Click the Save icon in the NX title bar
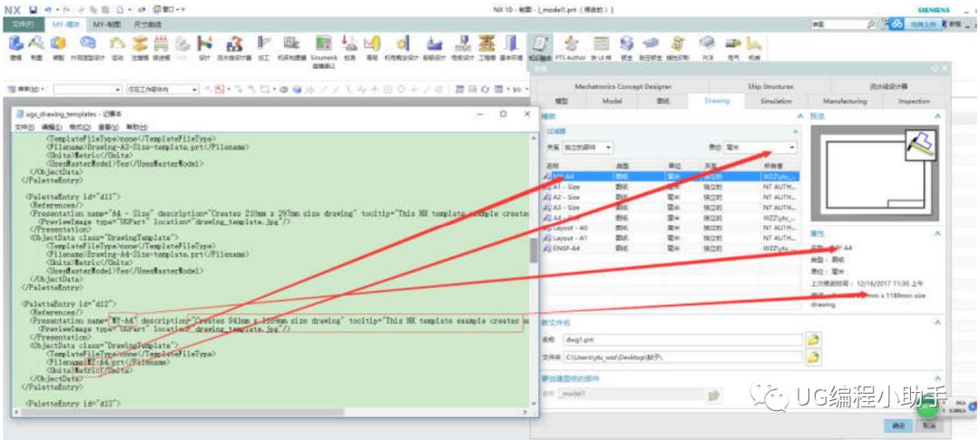Viewport: 980px width, 440px height. (x=34, y=9)
